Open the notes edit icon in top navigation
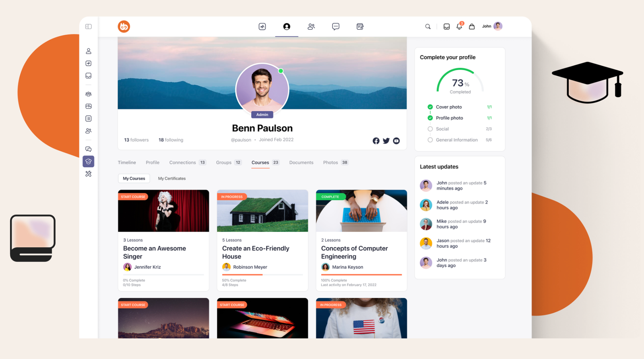The height and width of the screenshot is (359, 644). pos(360,27)
